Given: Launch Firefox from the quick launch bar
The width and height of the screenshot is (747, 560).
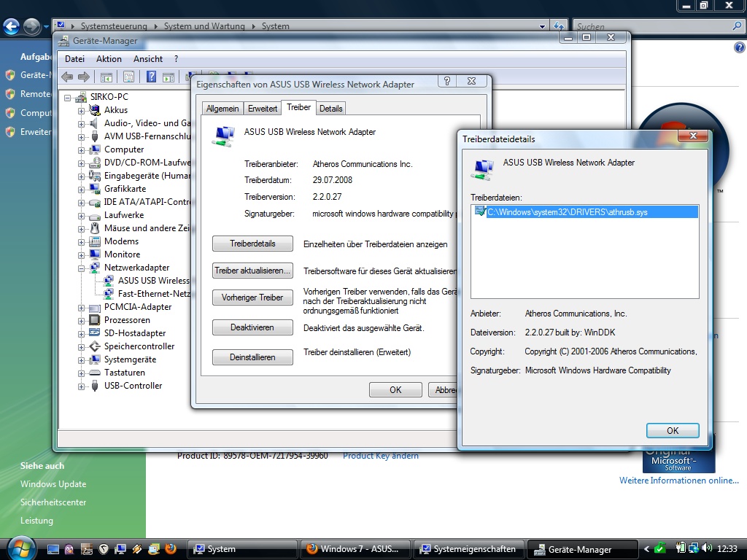Looking at the screenshot, I should coord(170,549).
